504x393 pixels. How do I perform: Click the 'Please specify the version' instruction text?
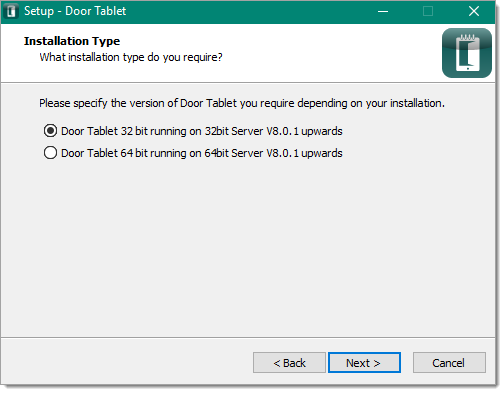point(242,103)
